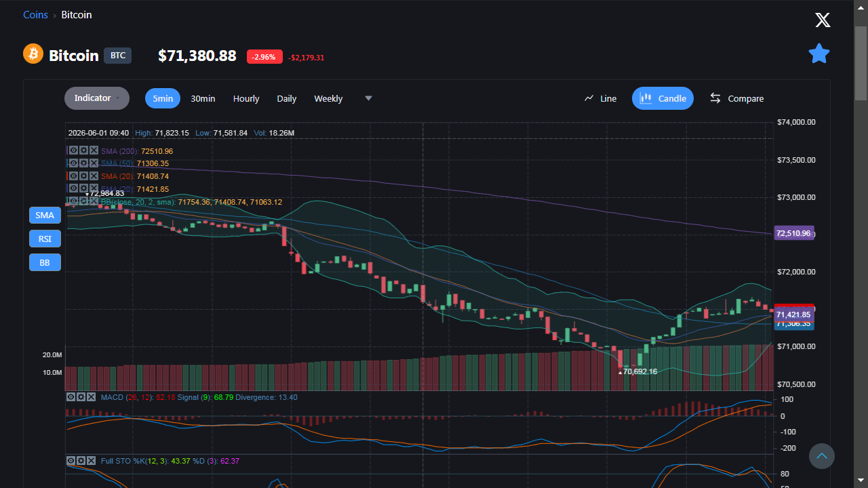This screenshot has height=488, width=868.
Task: Toggle visibility of SMA (200) line
Action: [73, 150]
